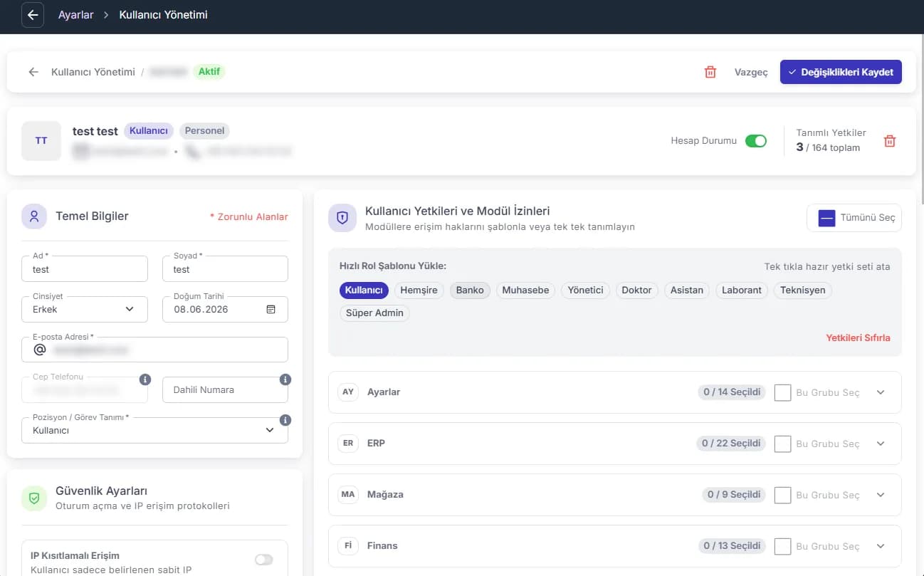This screenshot has width=924, height=576.
Task: Expand the Mağaza group chevron
Action: coord(881,495)
